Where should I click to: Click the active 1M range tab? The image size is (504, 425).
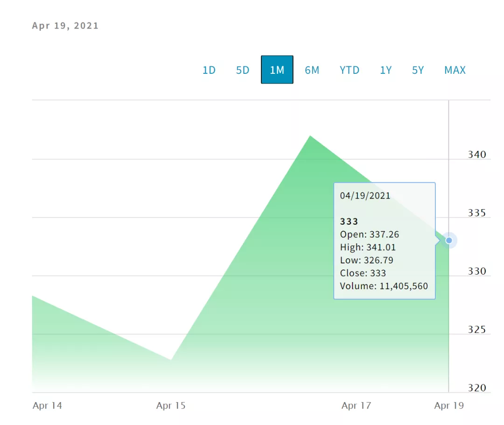click(277, 70)
